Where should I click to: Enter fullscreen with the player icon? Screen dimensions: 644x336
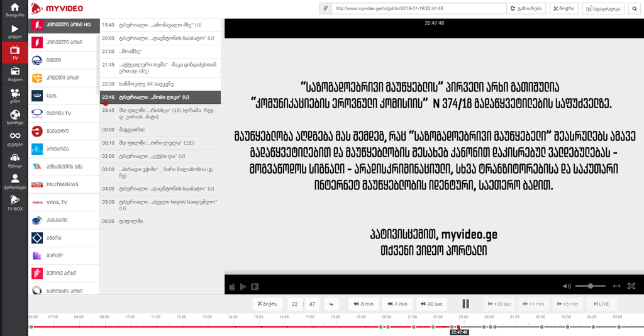[631, 286]
